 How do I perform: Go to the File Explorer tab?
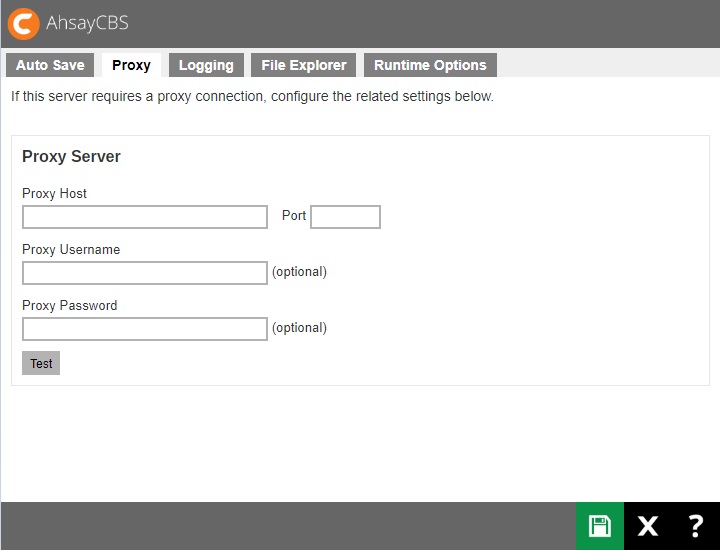pos(303,65)
